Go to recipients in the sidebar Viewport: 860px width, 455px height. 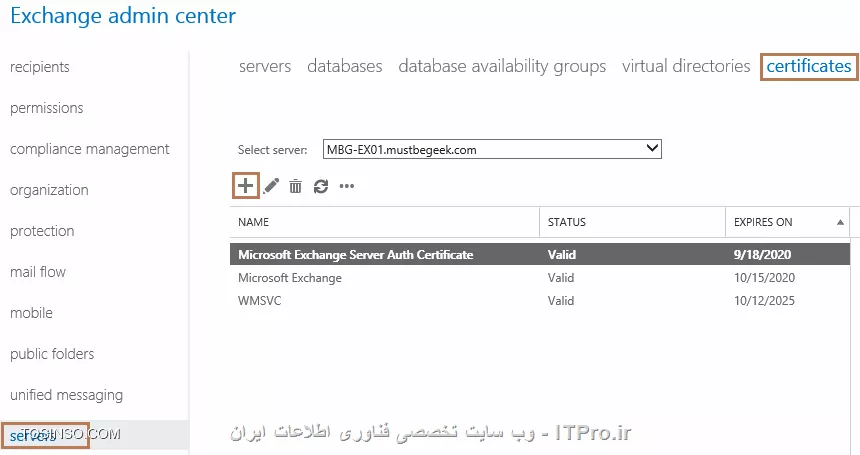[39, 67]
